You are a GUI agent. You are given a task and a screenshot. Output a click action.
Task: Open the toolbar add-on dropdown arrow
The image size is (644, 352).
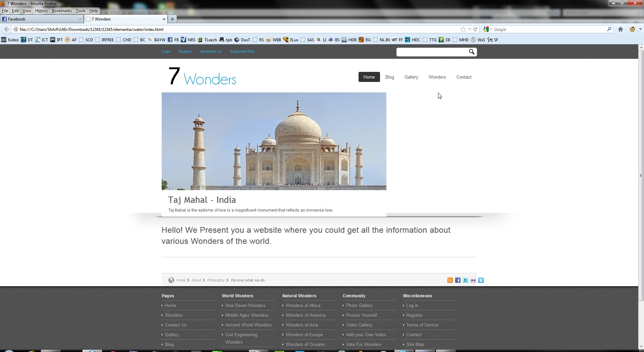click(x=640, y=29)
